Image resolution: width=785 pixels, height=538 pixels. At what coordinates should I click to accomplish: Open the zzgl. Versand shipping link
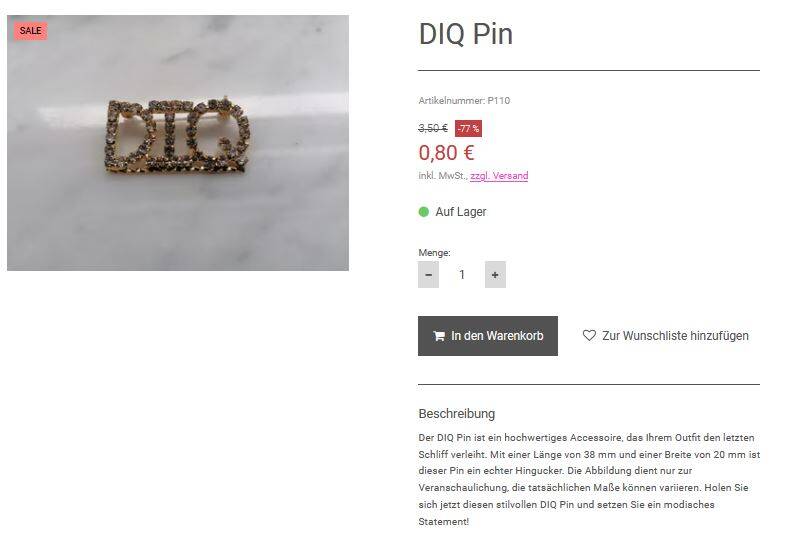pos(499,176)
